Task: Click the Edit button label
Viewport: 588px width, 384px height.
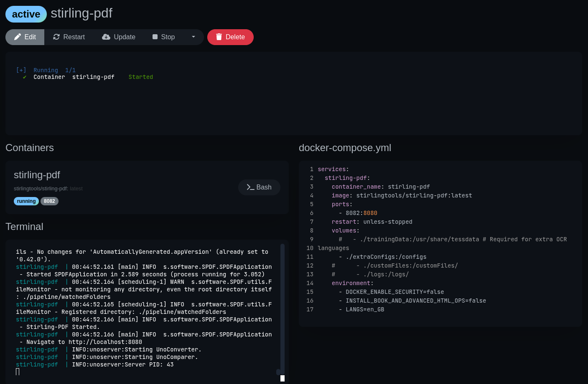Action: [x=30, y=37]
